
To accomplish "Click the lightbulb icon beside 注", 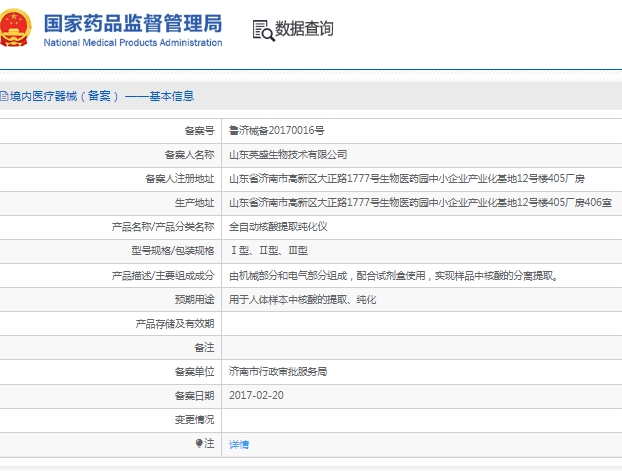I will click(199, 443).
